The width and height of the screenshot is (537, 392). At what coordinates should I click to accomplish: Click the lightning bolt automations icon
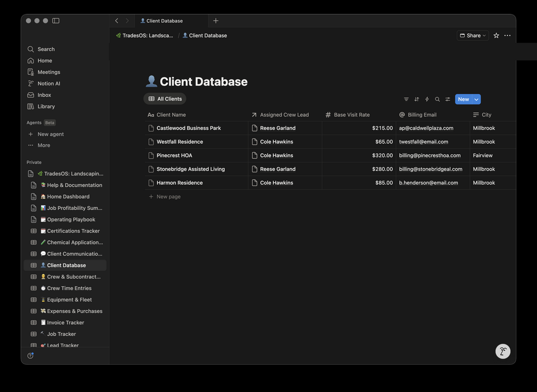[x=427, y=99]
